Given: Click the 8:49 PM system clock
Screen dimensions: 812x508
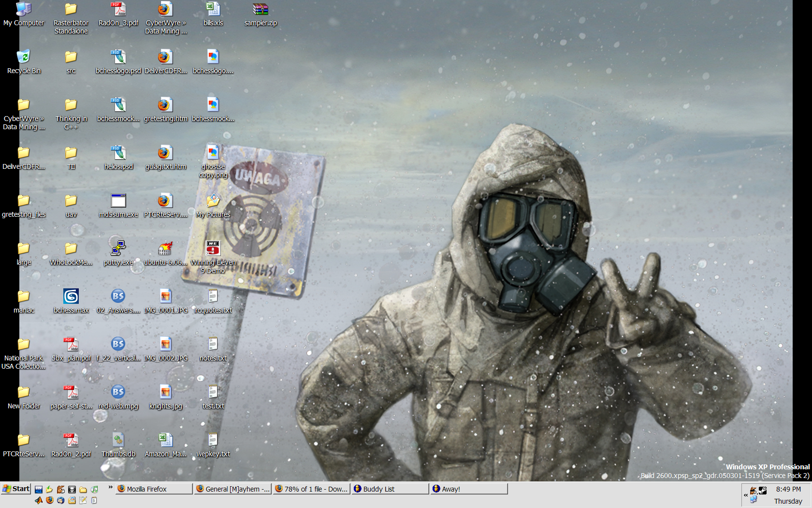Looking at the screenshot, I should pyautogui.click(x=788, y=489).
